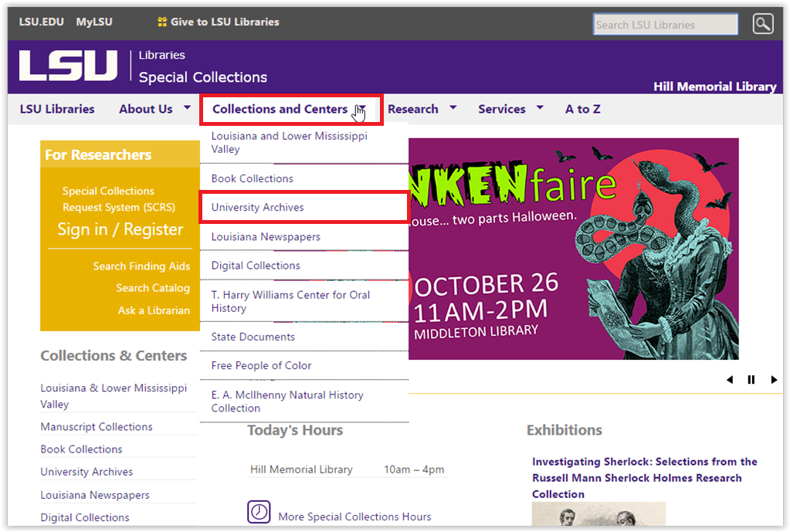Choose University Archives from the dropdown menu
Screen dimensions: 790x532
(303, 207)
